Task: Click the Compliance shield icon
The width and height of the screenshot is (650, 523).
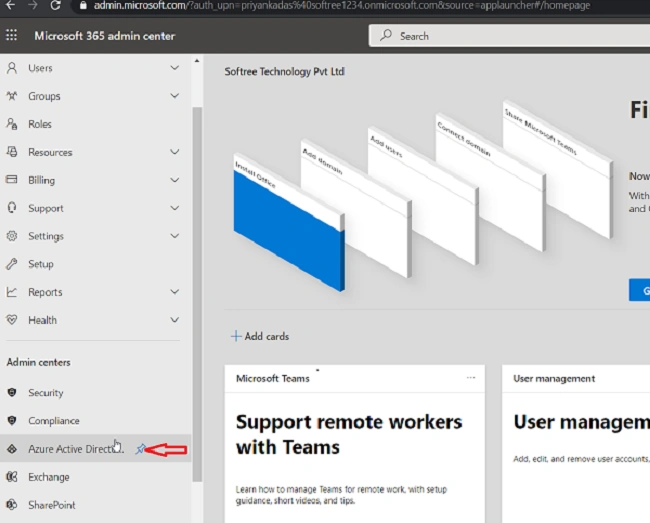Action: coord(12,421)
